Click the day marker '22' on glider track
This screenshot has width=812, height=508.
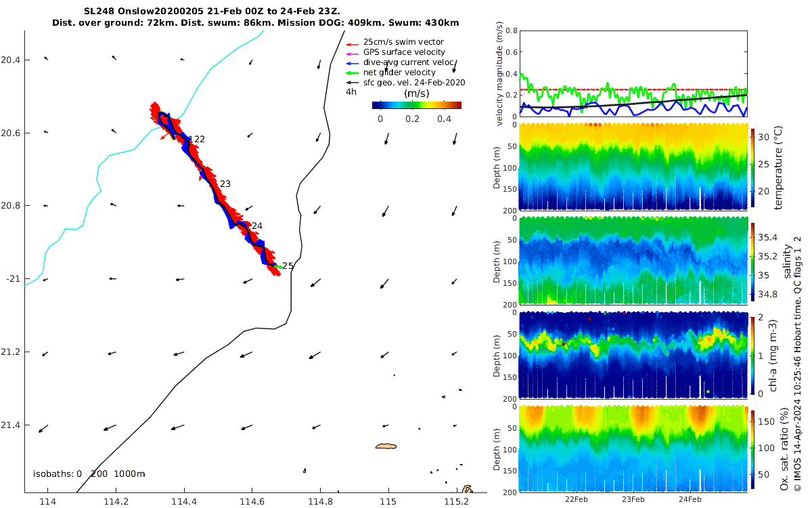(198, 139)
